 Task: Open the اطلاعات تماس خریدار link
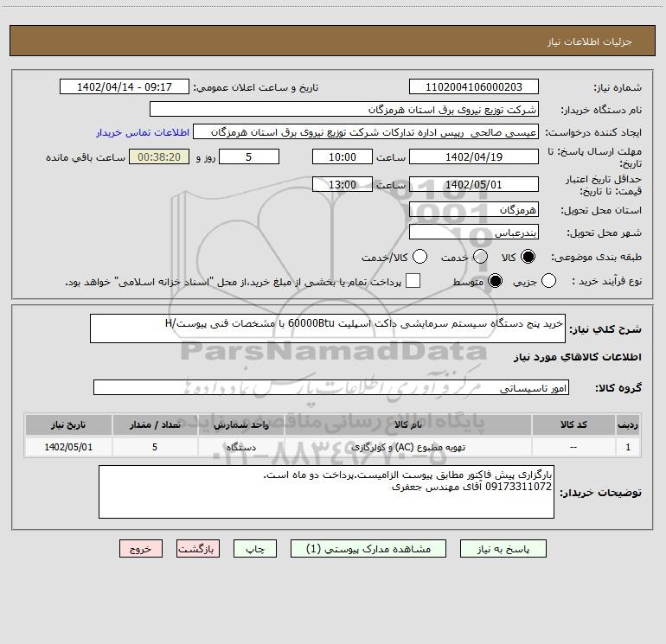click(x=143, y=132)
